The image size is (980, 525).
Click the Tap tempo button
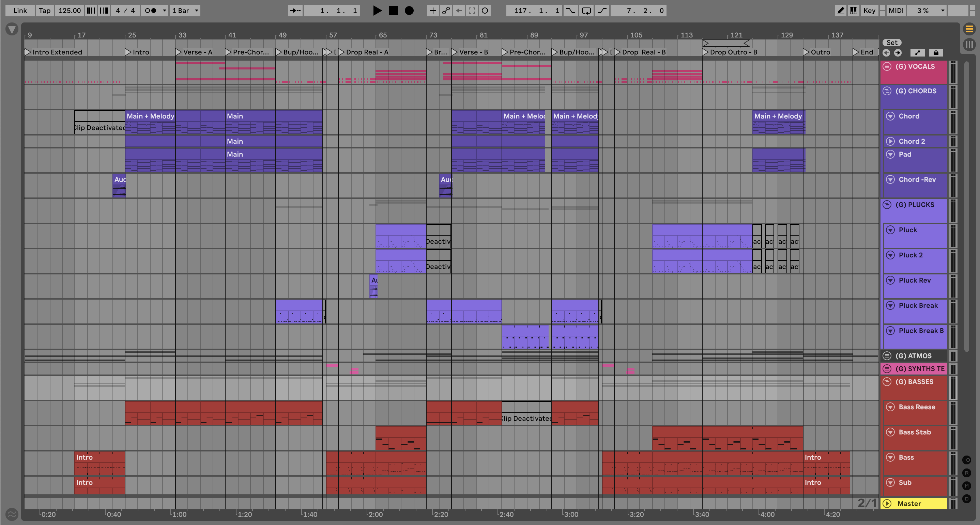coord(45,11)
